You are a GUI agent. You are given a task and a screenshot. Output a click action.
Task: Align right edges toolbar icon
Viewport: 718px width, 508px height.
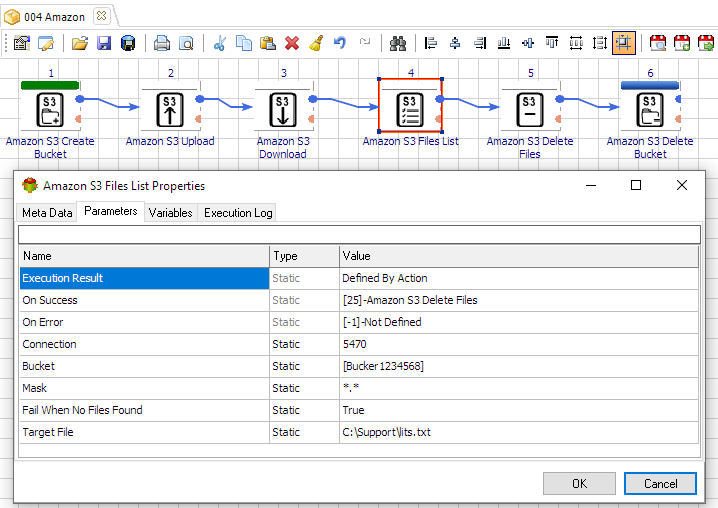[x=480, y=43]
